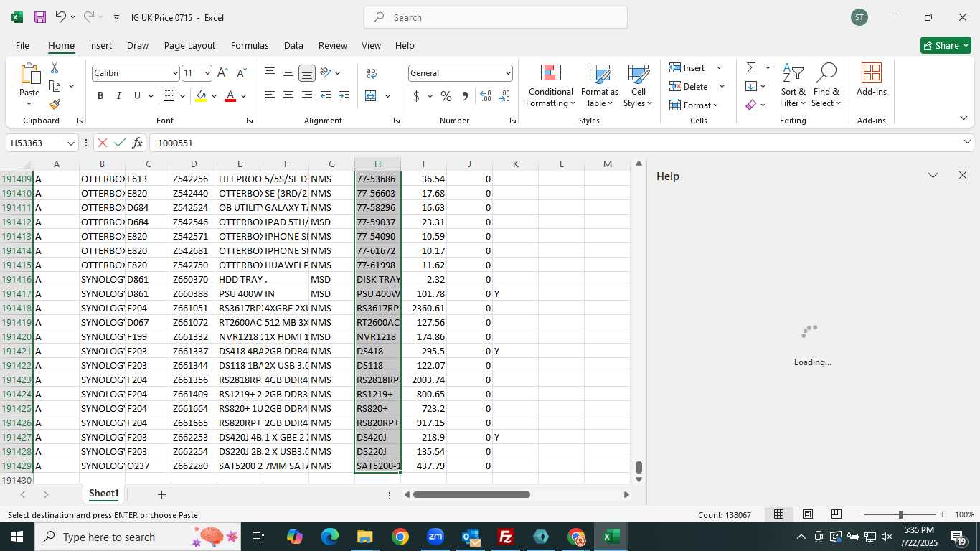980x551 pixels.
Task: Click the Clear eraser icon
Action: click(751, 105)
